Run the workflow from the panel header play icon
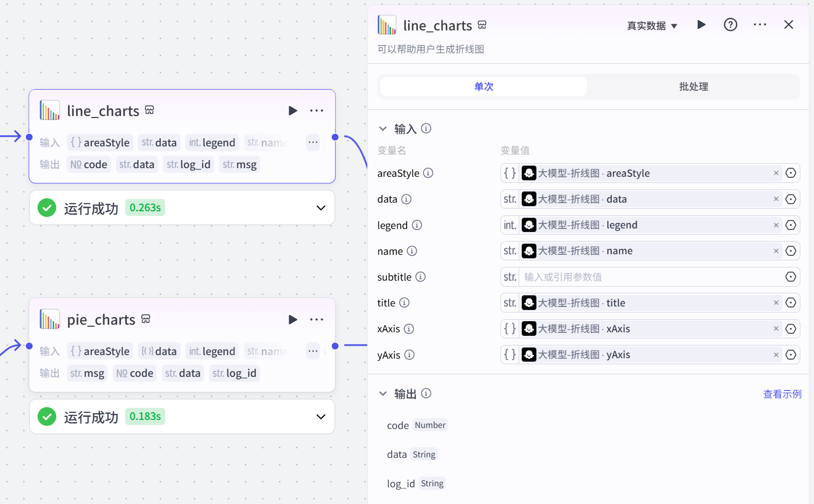 [701, 24]
